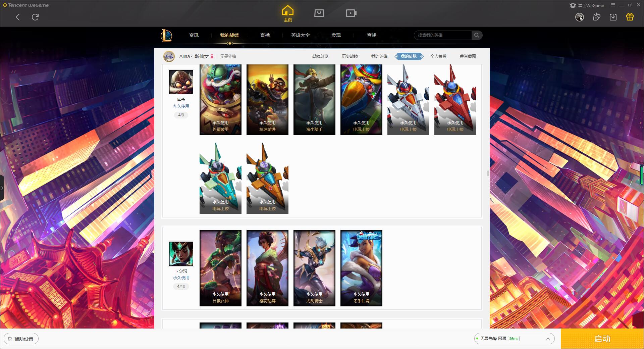Open the video live icon in top bar

tap(351, 13)
